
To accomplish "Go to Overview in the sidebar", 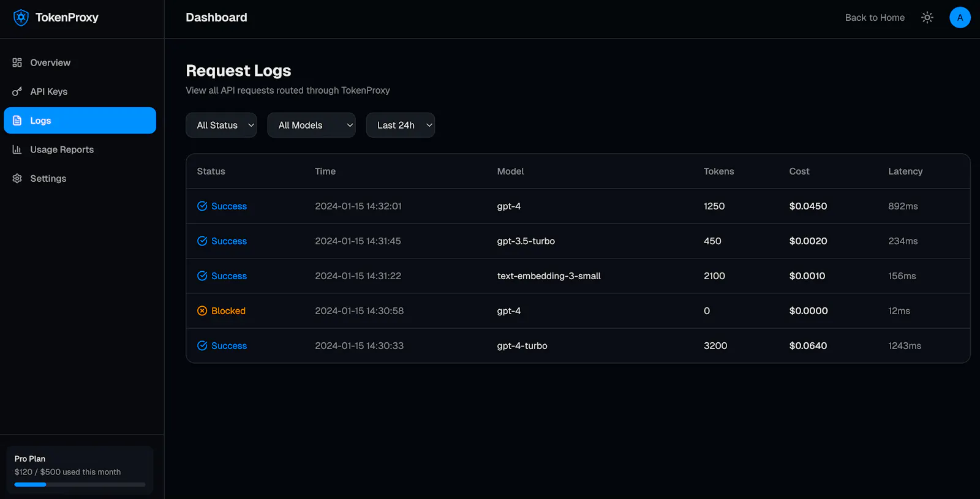I will click(x=80, y=62).
